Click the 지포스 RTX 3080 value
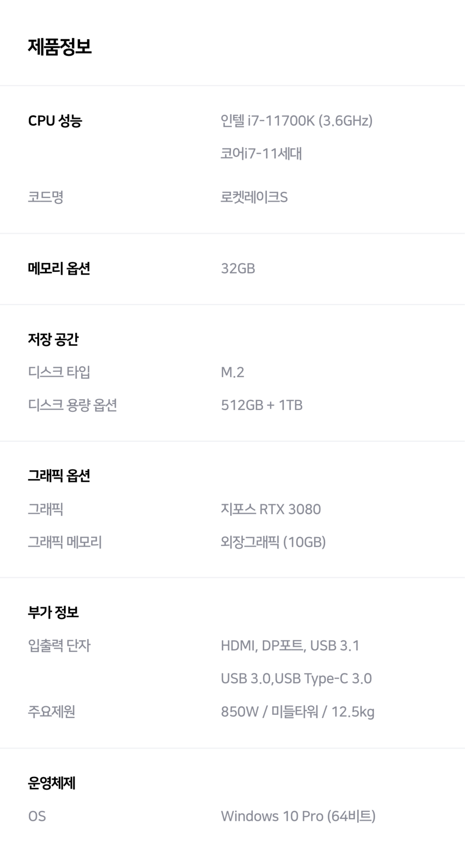Image resolution: width=465 pixels, height=868 pixels. (x=271, y=509)
